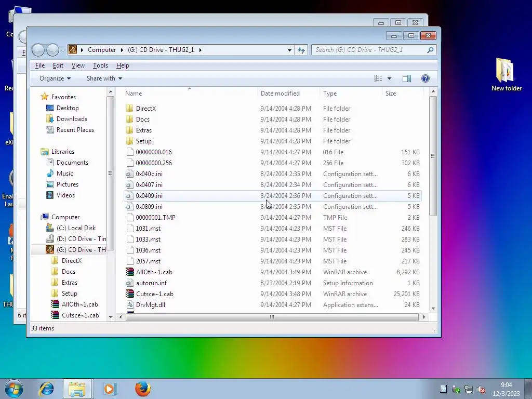The image size is (532, 399).
Task: Open the Help menu
Action: 123,65
